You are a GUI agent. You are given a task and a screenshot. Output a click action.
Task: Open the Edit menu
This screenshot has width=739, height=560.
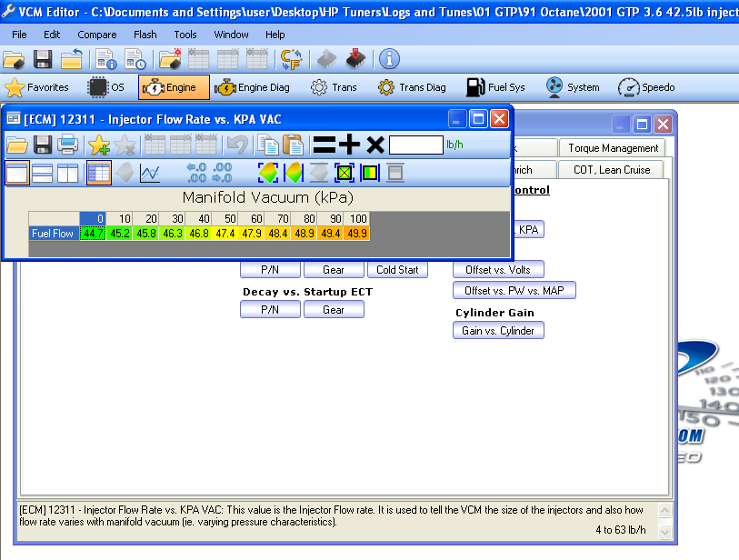coord(52,35)
